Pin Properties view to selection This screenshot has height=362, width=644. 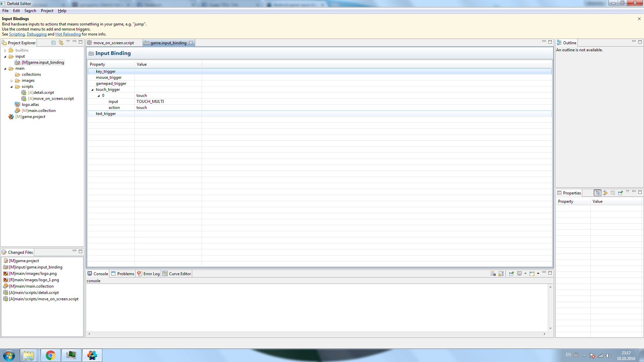[620, 193]
